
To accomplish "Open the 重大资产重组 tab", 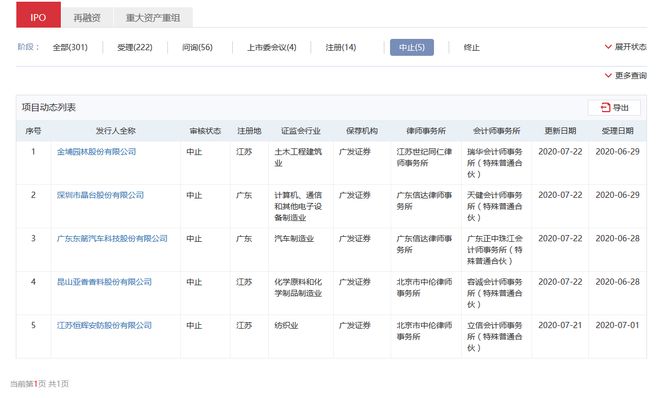I will pos(153,18).
